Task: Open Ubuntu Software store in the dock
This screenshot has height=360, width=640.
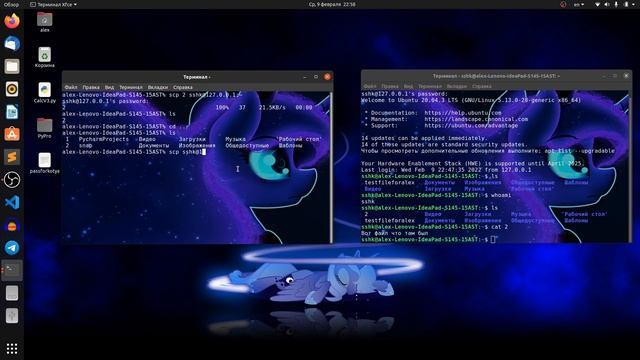Action: click(12, 134)
